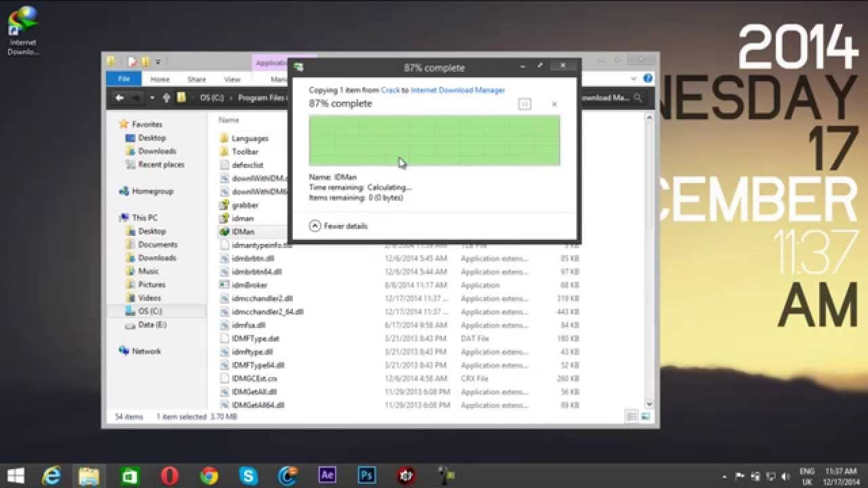
Task: Open the File menu tab
Action: pos(123,79)
